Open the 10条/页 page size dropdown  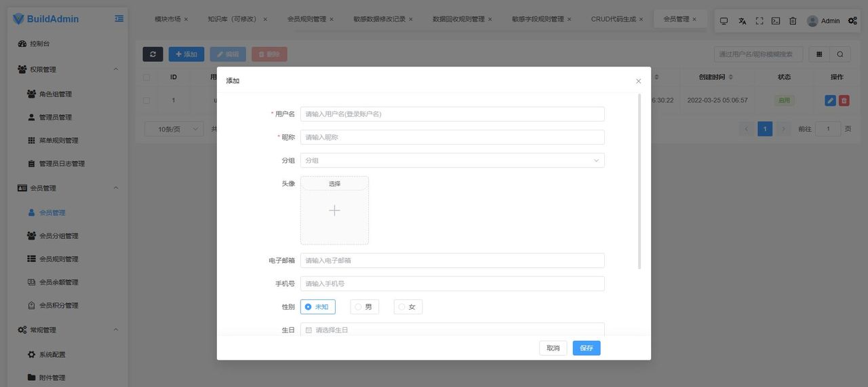coord(174,129)
